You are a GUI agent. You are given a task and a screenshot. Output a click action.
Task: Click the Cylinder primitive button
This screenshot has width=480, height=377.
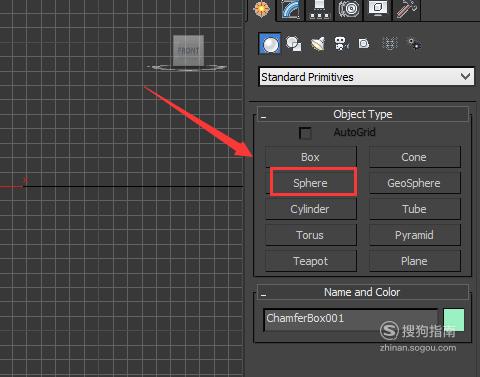coord(311,209)
